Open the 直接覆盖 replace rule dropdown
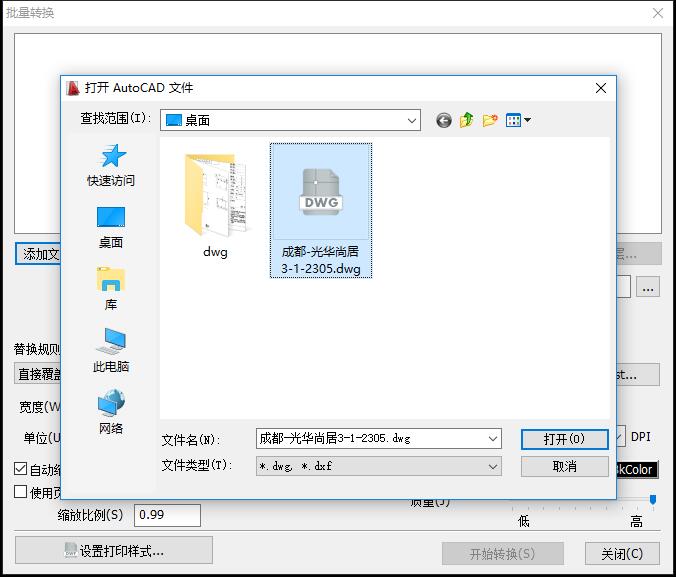The image size is (676, 577). [38, 373]
